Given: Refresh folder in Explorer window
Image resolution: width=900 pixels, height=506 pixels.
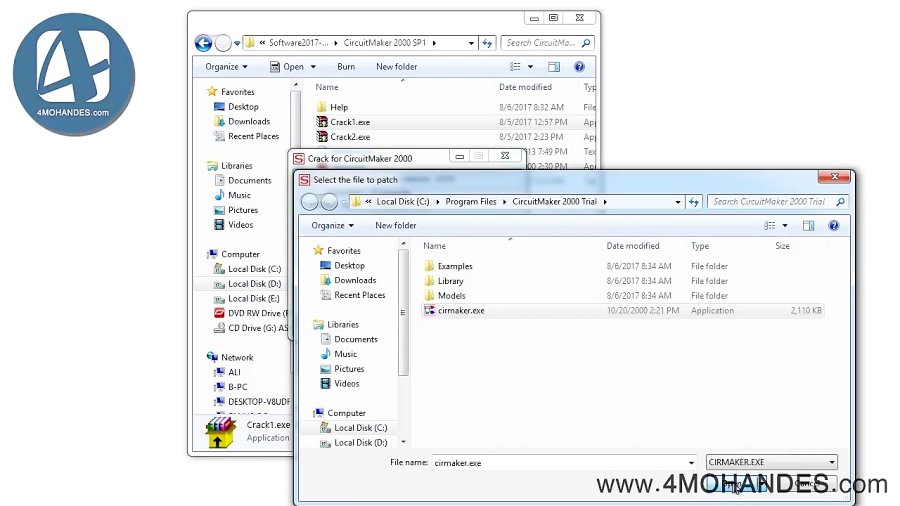Looking at the screenshot, I should [x=487, y=43].
